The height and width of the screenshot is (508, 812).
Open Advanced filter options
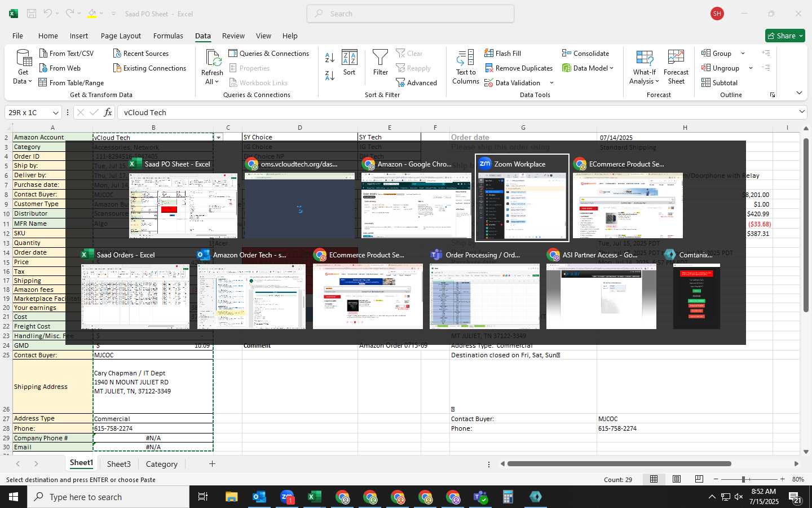coord(416,83)
